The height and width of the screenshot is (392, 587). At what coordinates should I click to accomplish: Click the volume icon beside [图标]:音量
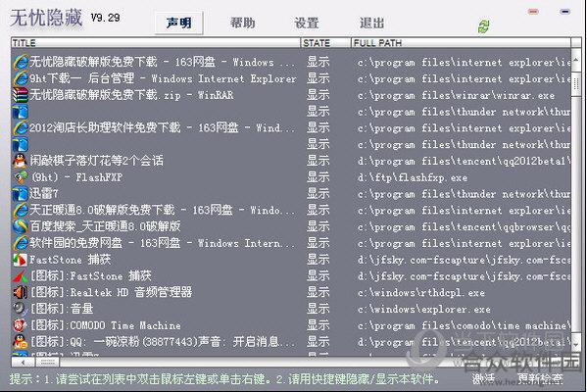pyautogui.click(x=21, y=309)
